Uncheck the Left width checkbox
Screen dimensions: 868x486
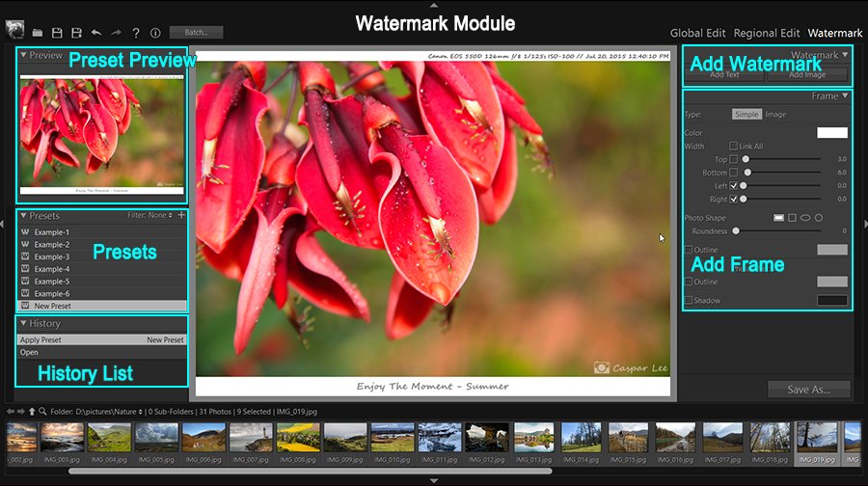pyautogui.click(x=734, y=186)
